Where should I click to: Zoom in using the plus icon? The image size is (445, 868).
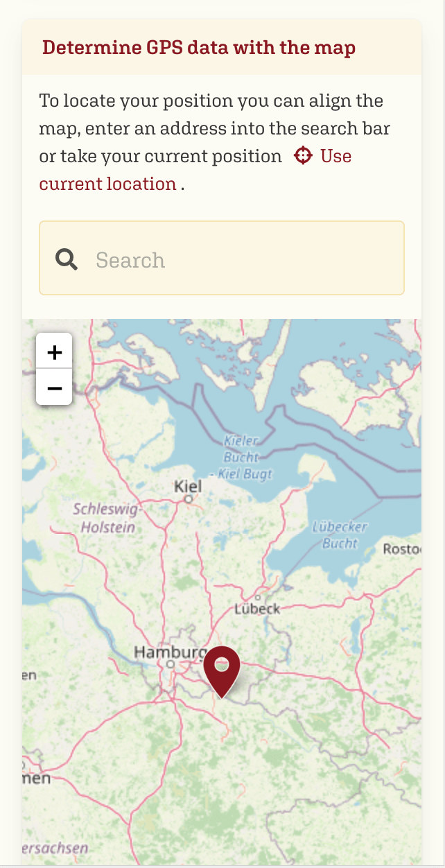pyautogui.click(x=54, y=351)
